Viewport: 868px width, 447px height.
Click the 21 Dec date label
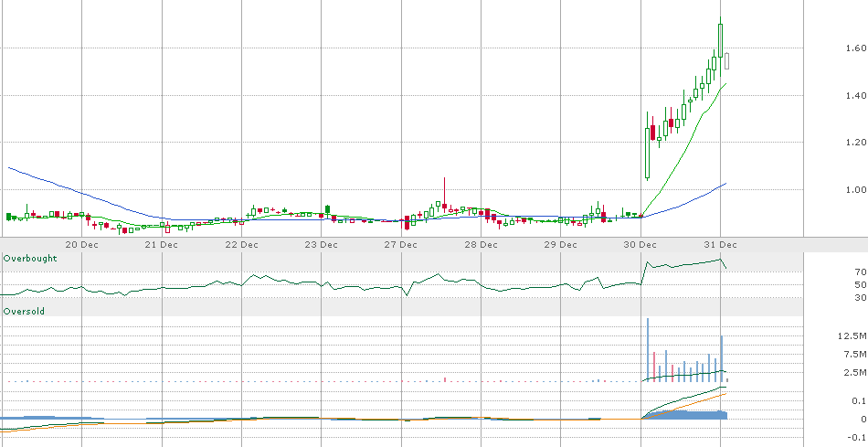[162, 245]
